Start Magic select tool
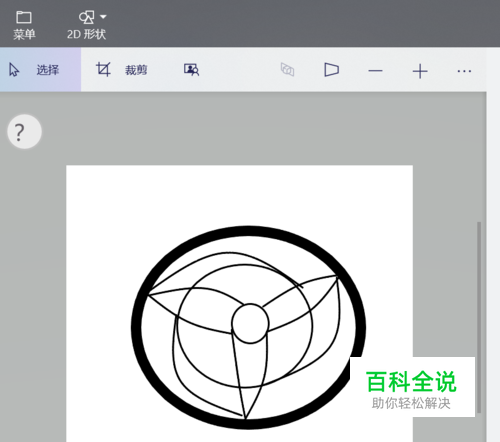The height and width of the screenshot is (442, 500). pos(191,70)
